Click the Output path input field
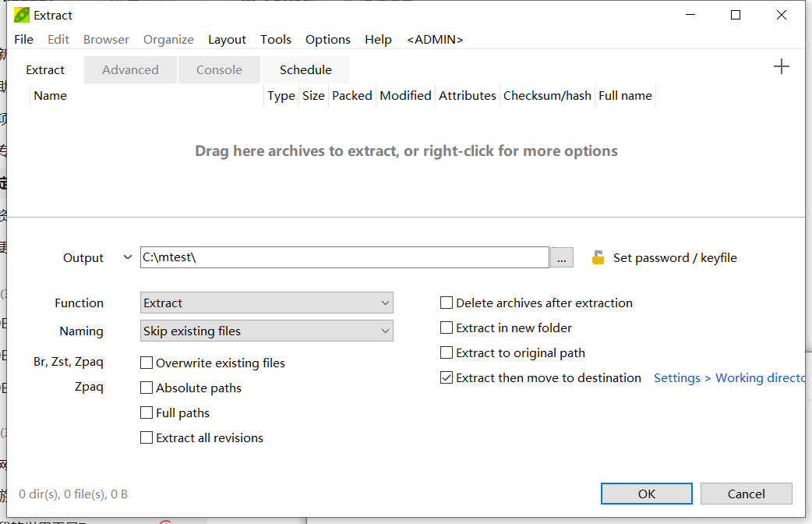 (344, 257)
